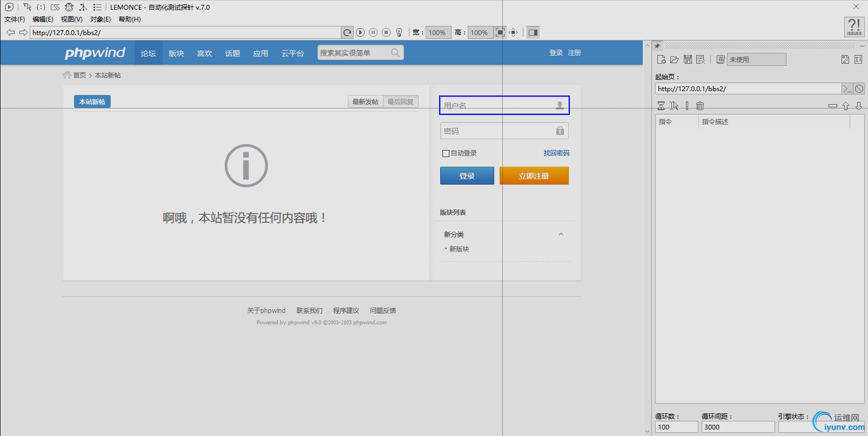Open the curly braces script tool
The width and height of the screenshot is (868, 436).
pos(41,7)
